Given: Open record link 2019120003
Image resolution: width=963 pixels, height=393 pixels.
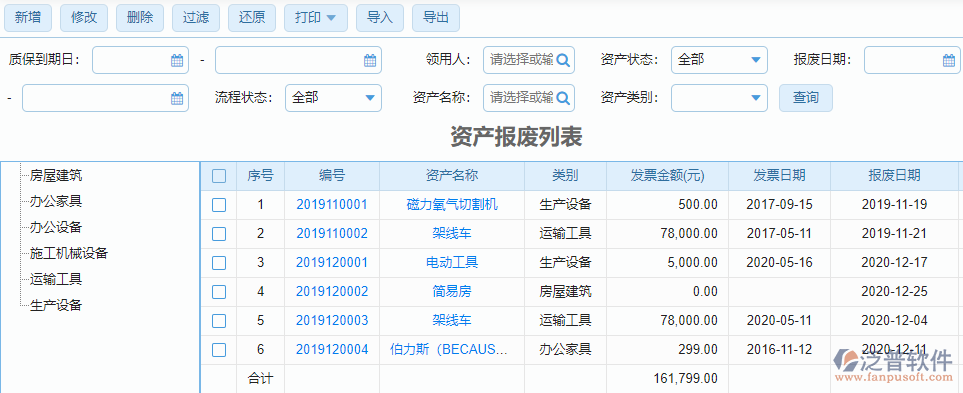Looking at the screenshot, I should tap(332, 321).
